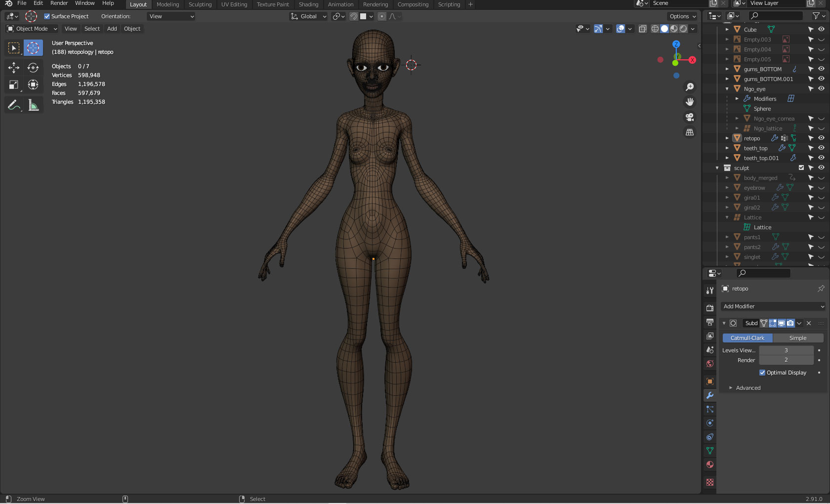Open the Tool properties tab
Viewport: 830px width, 504px height.
(x=710, y=291)
